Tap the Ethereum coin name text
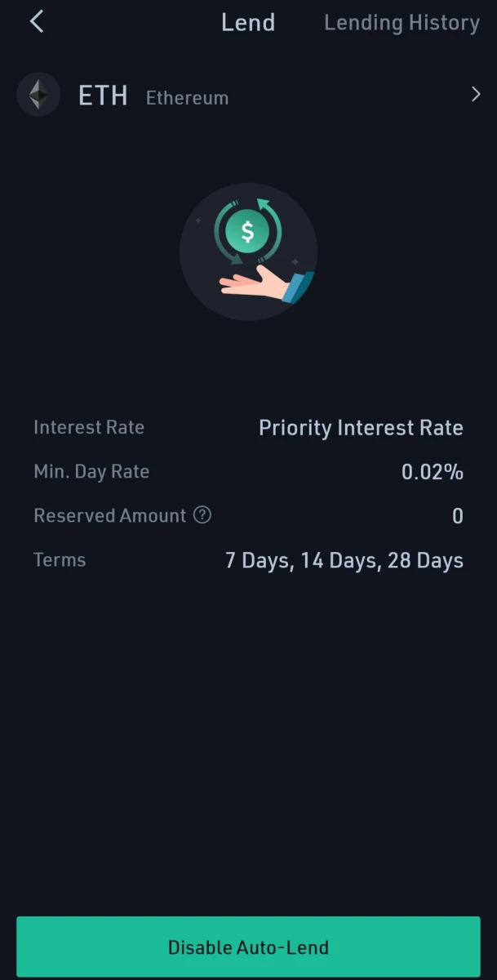497x980 pixels. coord(187,98)
